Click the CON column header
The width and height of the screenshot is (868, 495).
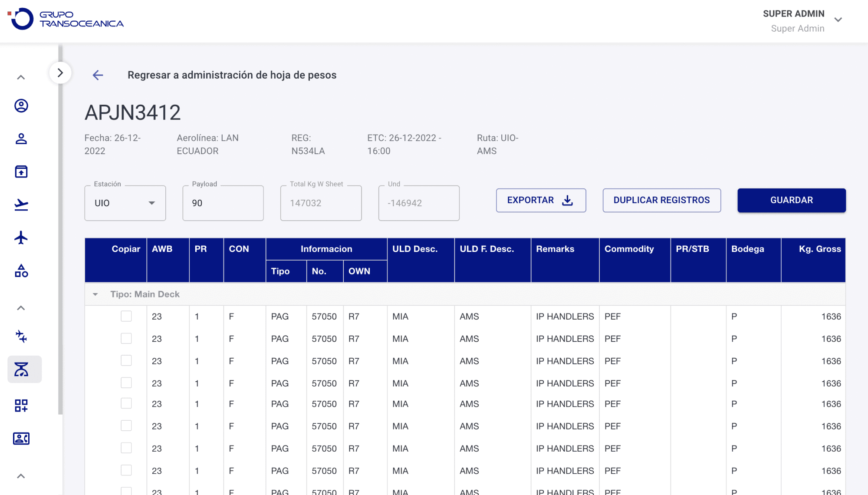tap(245, 260)
